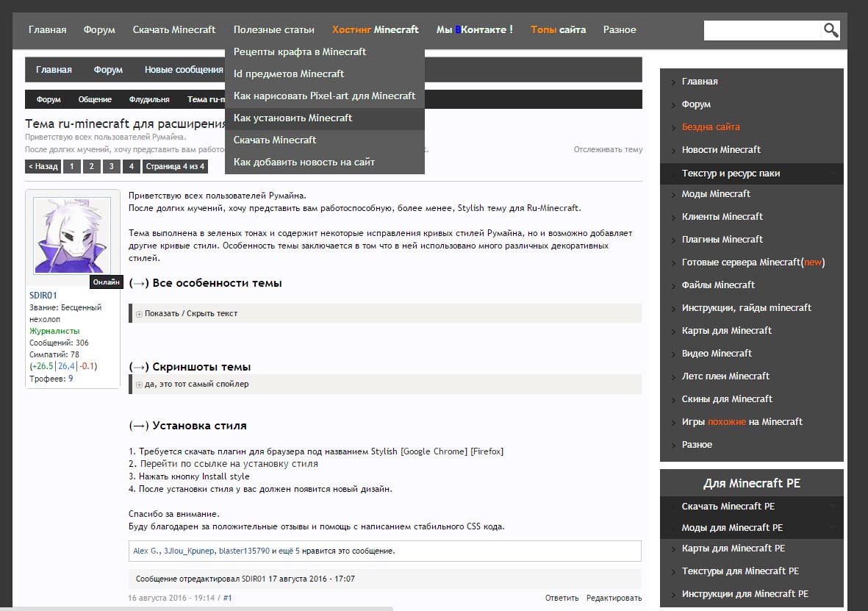Open 'Клиенты Minecraft' in the sidebar

coord(722,217)
